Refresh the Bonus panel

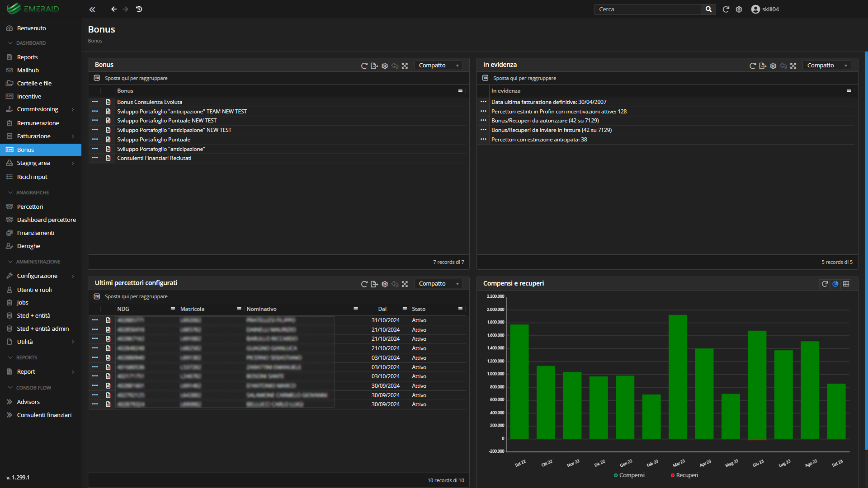click(x=364, y=66)
